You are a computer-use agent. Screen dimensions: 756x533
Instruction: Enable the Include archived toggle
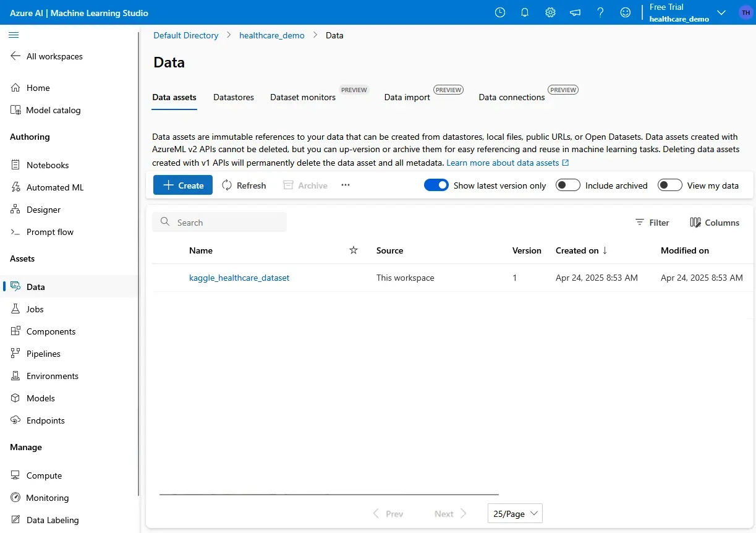pos(567,185)
